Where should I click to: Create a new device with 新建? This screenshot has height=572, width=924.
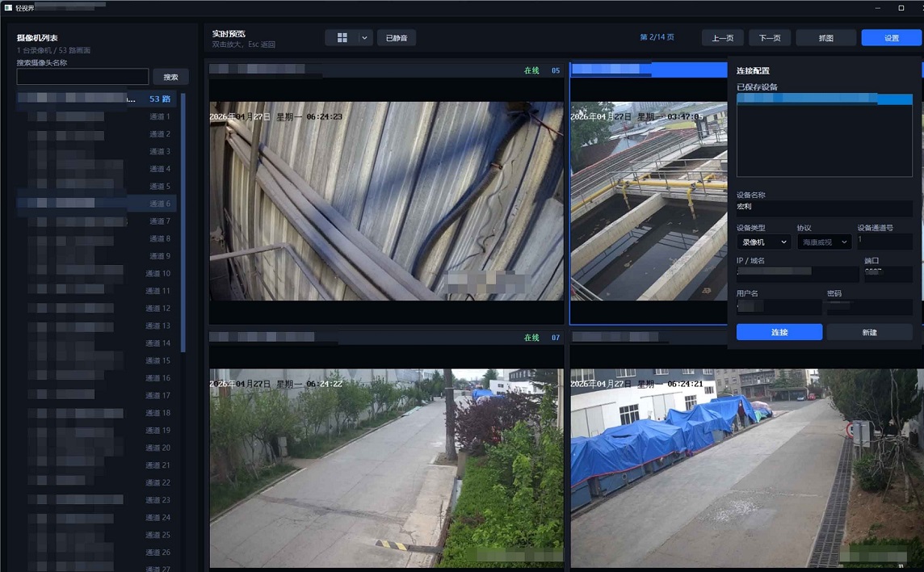(870, 332)
